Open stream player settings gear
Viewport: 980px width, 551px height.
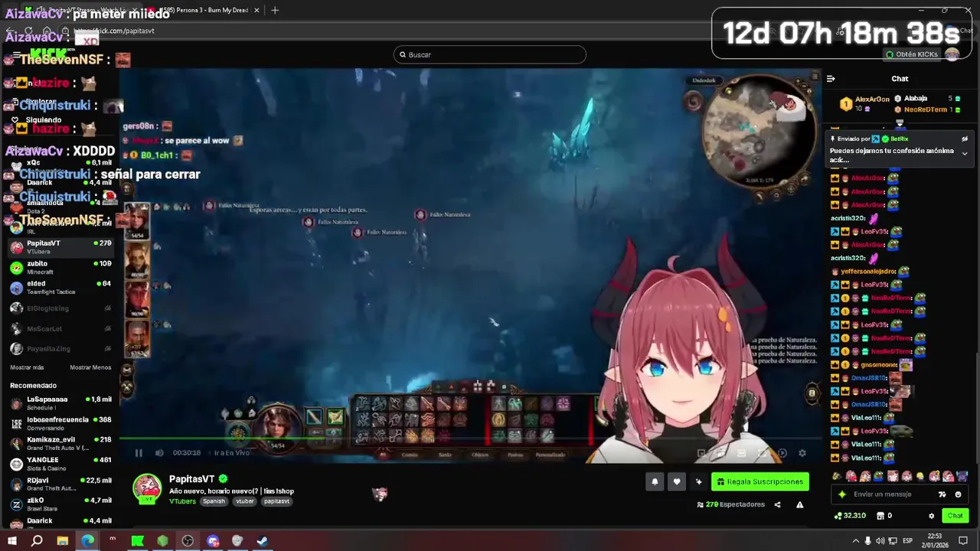click(802, 453)
